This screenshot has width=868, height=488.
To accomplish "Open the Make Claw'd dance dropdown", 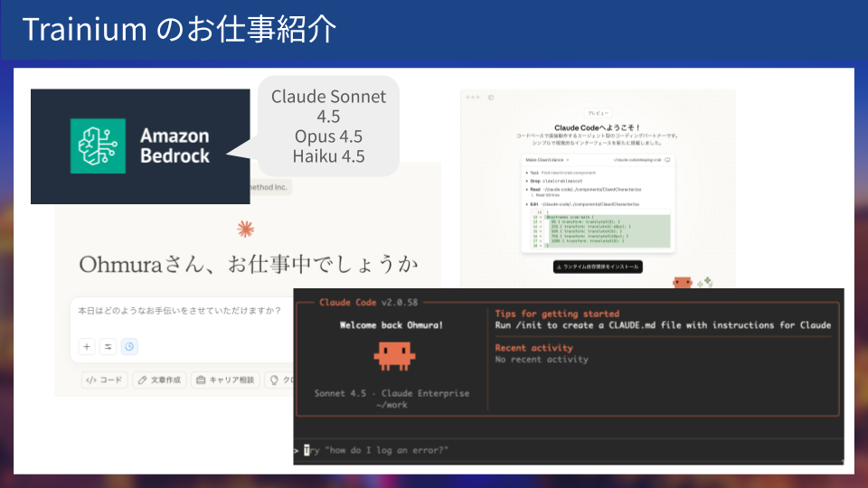I will (547, 160).
